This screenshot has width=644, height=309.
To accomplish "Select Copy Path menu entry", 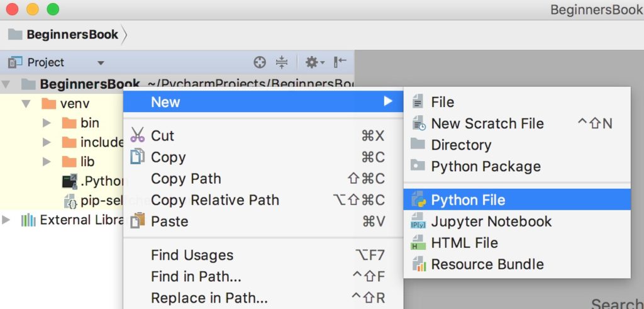I will [x=264, y=179].
